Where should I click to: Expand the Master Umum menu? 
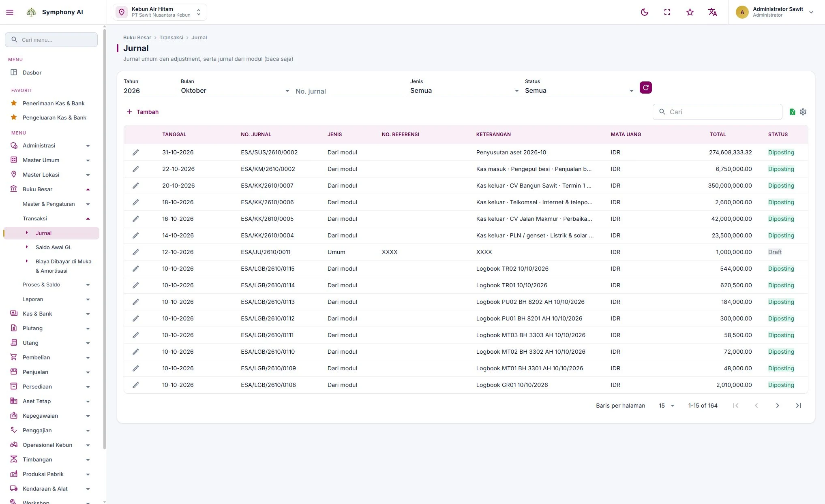point(51,160)
